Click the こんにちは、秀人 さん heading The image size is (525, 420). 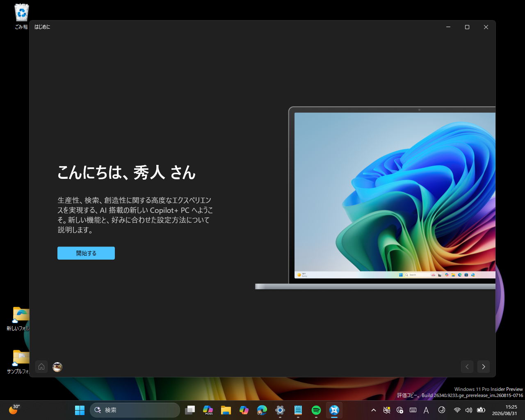(126, 172)
